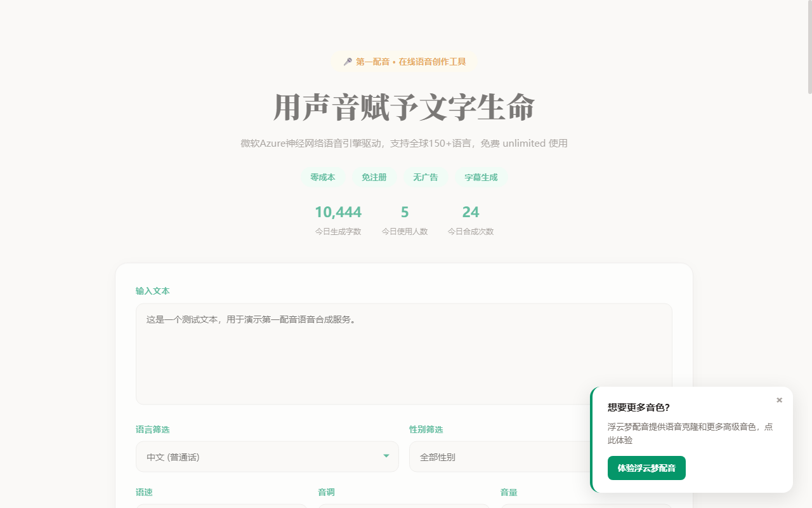Focus the 输入文本 text area
This screenshot has width=812, height=508.
403,354
